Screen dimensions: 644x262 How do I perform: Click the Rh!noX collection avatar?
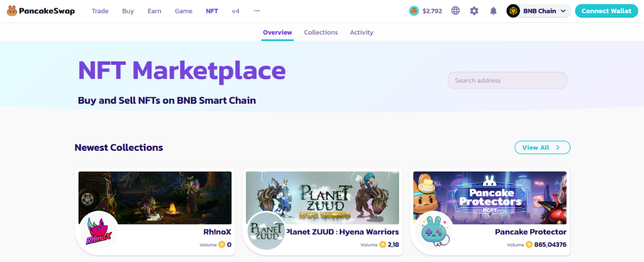pyautogui.click(x=99, y=231)
